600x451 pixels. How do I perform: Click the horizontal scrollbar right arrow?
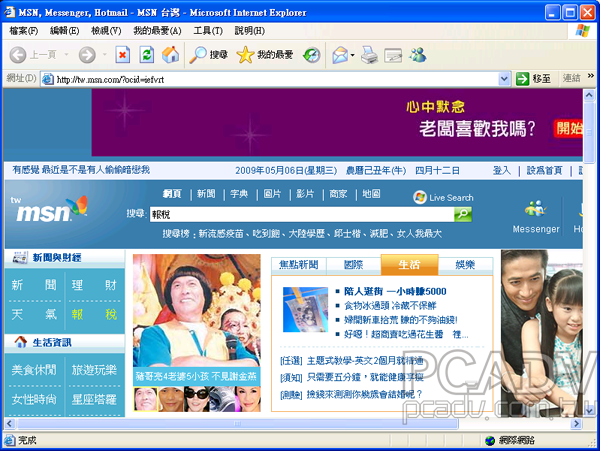[576, 423]
